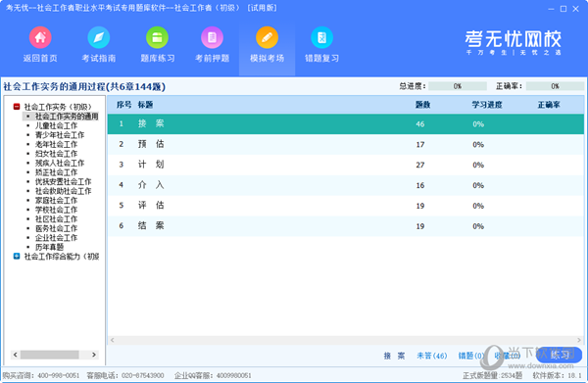
Task: Collapse the 社会工作实务（初级）tree node
Action: (17, 107)
